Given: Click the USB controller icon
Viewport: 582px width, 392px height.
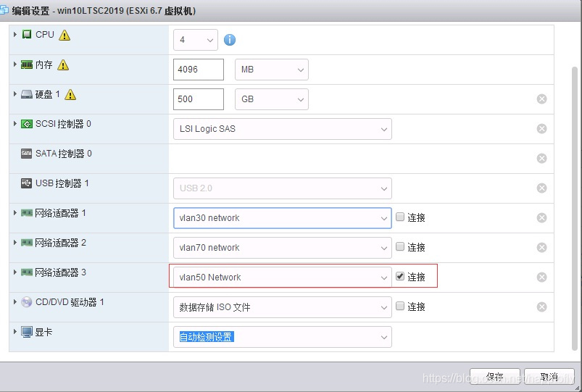Looking at the screenshot, I should [x=26, y=183].
